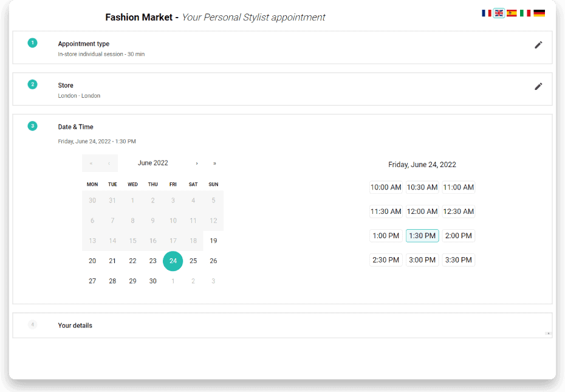The width and height of the screenshot is (565, 392).
Task: Pick the 2:00 PM time slot
Action: 459,235
